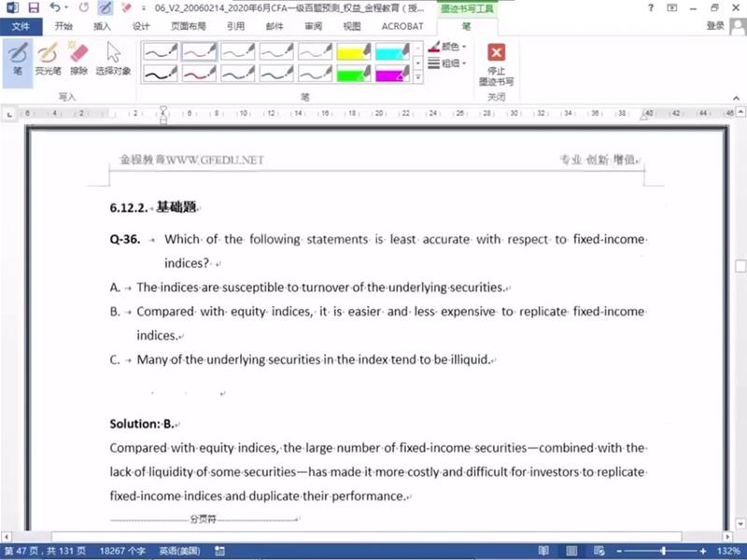The image size is (747, 560).
Task: Click the pink eraser icon in the quick access toolbar
Action: click(x=126, y=7)
